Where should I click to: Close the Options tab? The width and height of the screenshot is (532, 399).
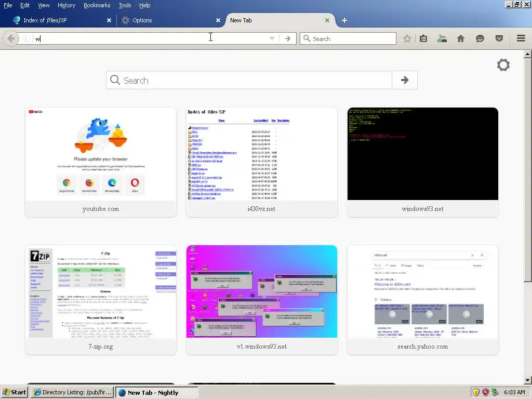coord(218,20)
